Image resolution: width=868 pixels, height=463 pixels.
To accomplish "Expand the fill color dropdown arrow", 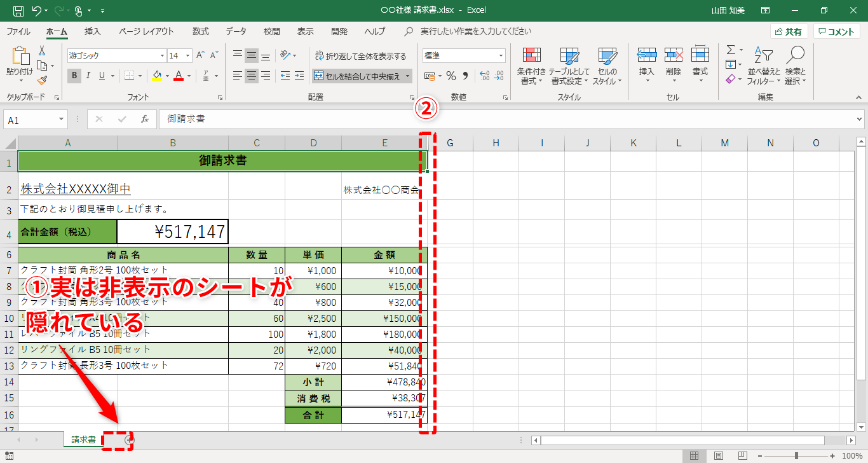I will [167, 76].
